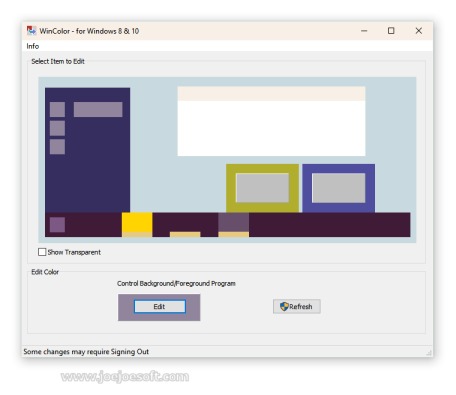Open the Info menu
Viewport: 456px width, 395px height.
pos(33,46)
